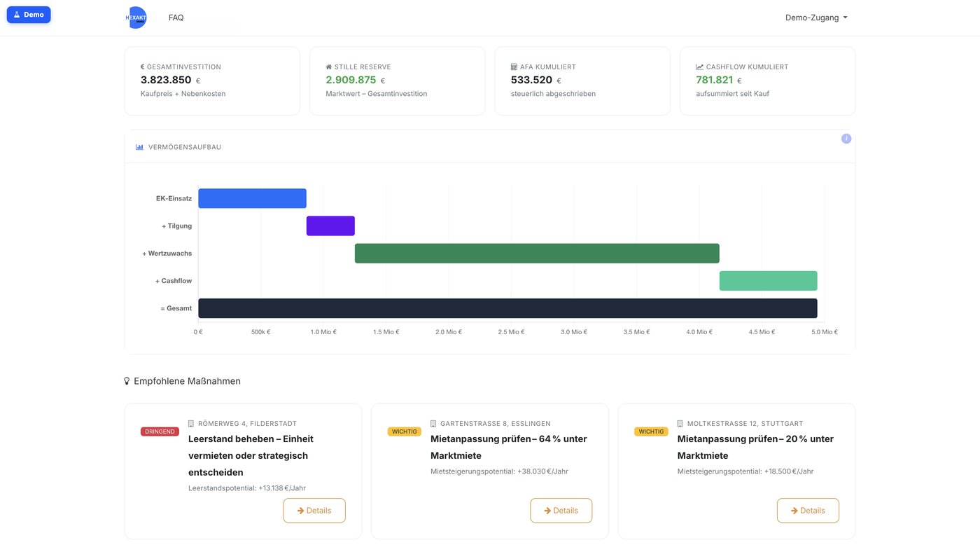The height and width of the screenshot is (545, 980).
Task: Click the Hexakt logo in header
Action: click(136, 18)
